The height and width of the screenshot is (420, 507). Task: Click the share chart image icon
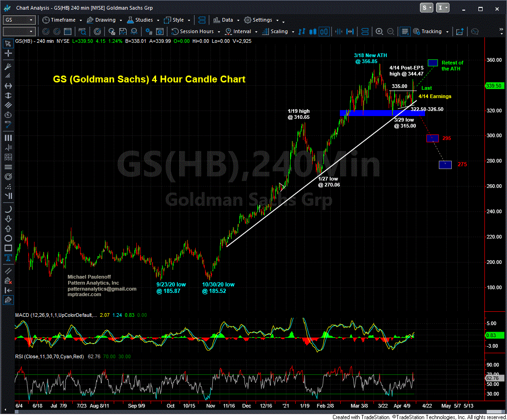pos(460,32)
